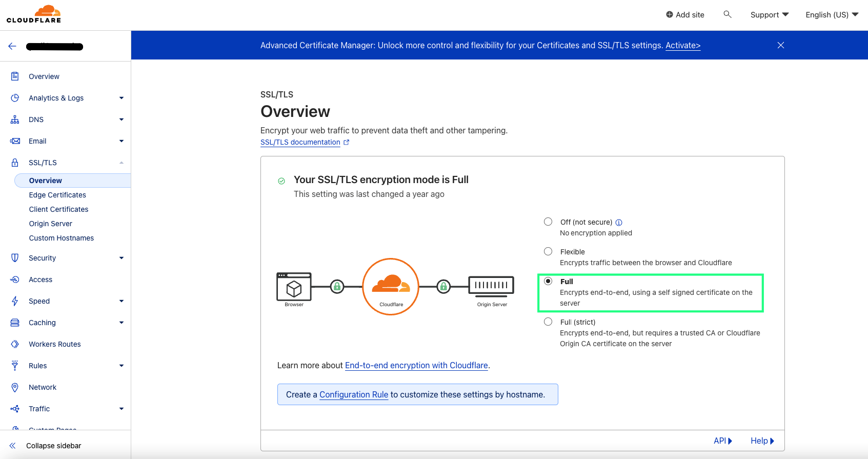Viewport: 868px width, 459px height.
Task: Click the DNS network icon
Action: [x=15, y=119]
